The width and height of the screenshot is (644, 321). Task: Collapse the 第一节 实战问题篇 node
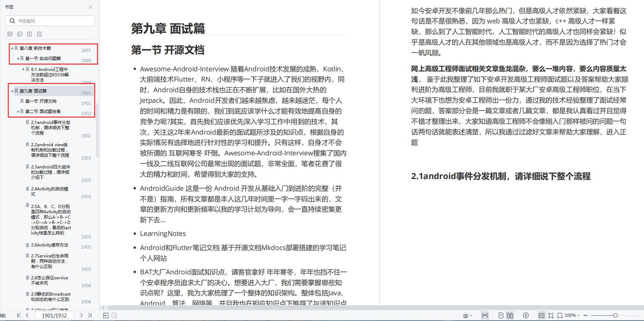pyautogui.click(x=18, y=58)
